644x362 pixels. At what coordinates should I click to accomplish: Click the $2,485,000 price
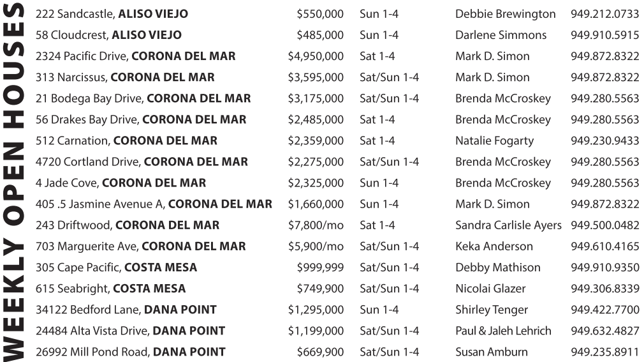click(316, 119)
